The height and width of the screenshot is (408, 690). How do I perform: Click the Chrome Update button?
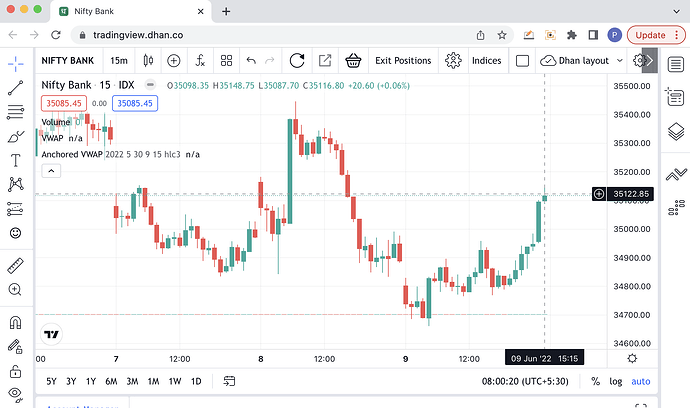tap(656, 35)
